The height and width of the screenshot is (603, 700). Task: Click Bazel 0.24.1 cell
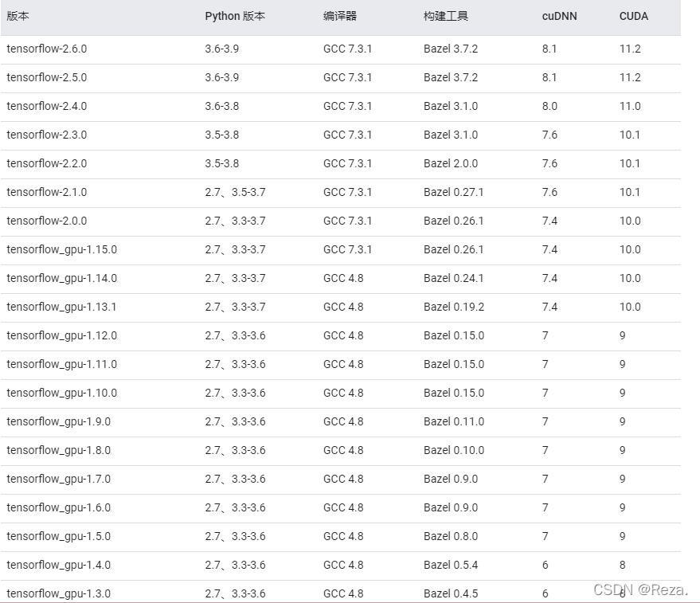coord(454,278)
